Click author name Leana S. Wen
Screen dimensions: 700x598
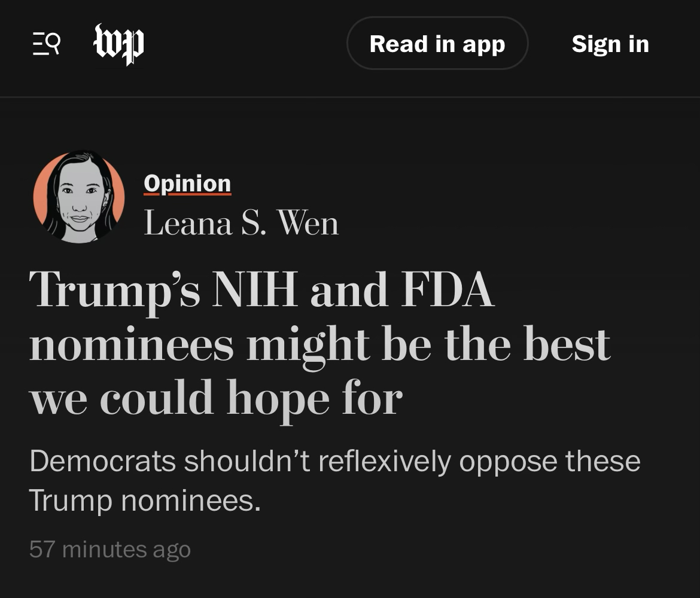click(x=241, y=224)
